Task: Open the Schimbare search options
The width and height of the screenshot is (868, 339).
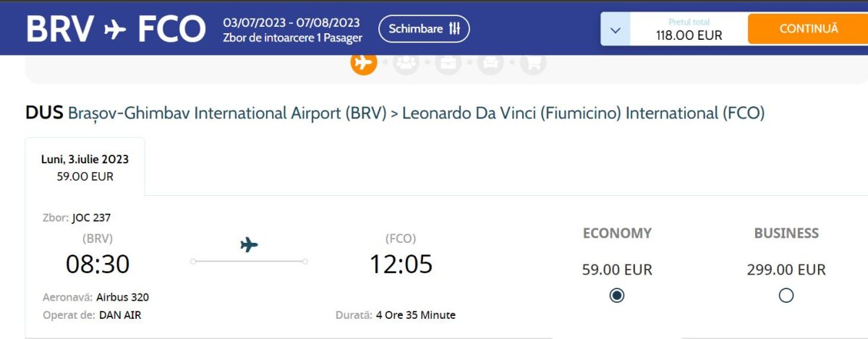Action: [x=424, y=29]
